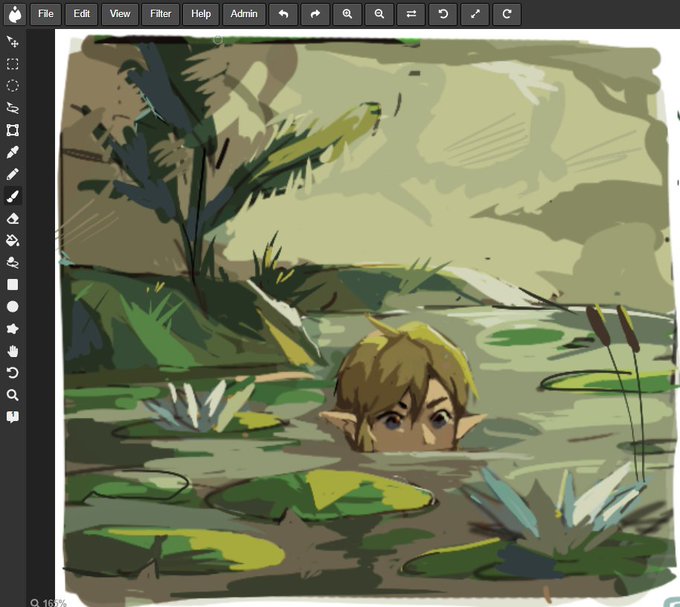Select the Rotate view tool in sidebar
The image size is (680, 607).
click(13, 373)
